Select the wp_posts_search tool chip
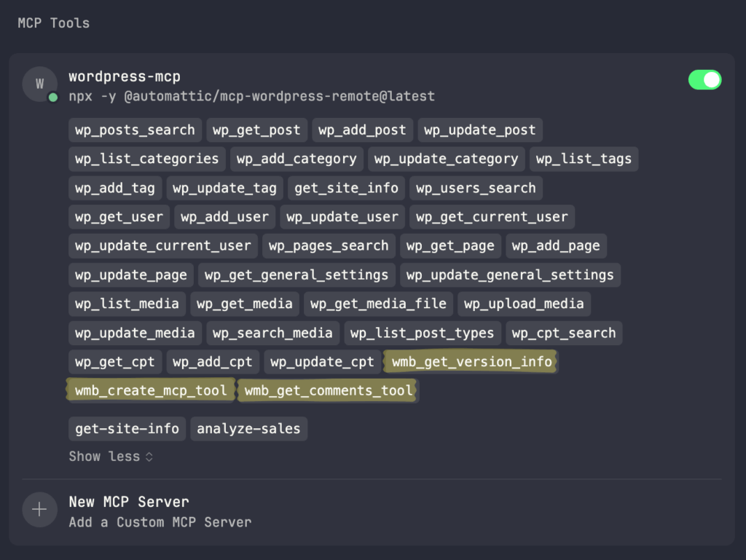The image size is (746, 560). 135,130
